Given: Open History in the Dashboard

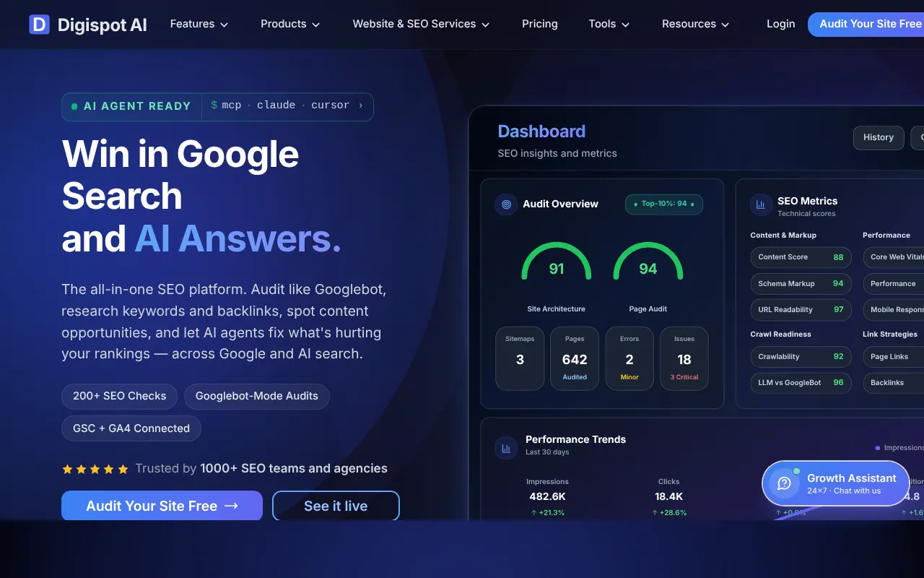Looking at the screenshot, I should pyautogui.click(x=879, y=137).
